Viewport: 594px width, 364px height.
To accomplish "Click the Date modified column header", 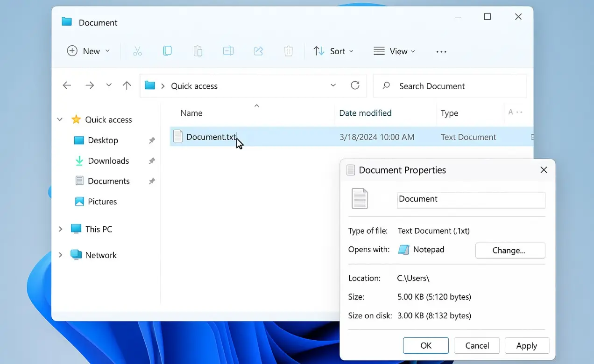I will [x=365, y=113].
